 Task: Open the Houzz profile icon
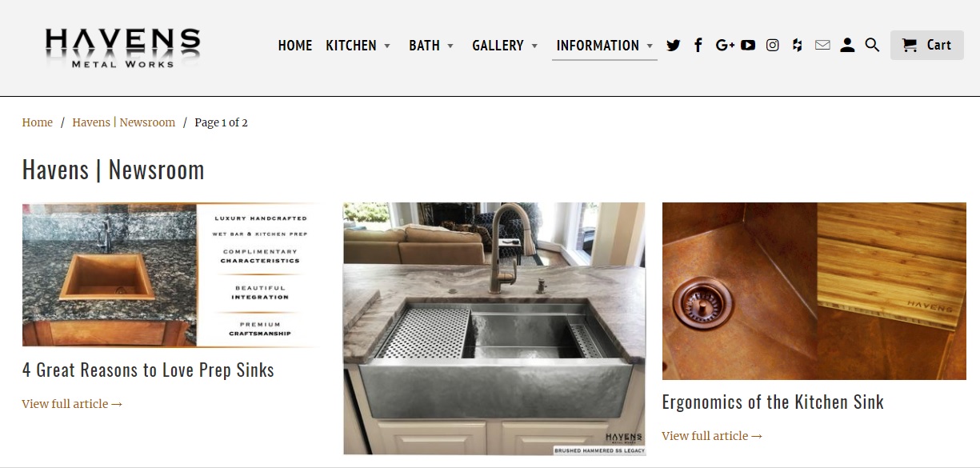797,46
